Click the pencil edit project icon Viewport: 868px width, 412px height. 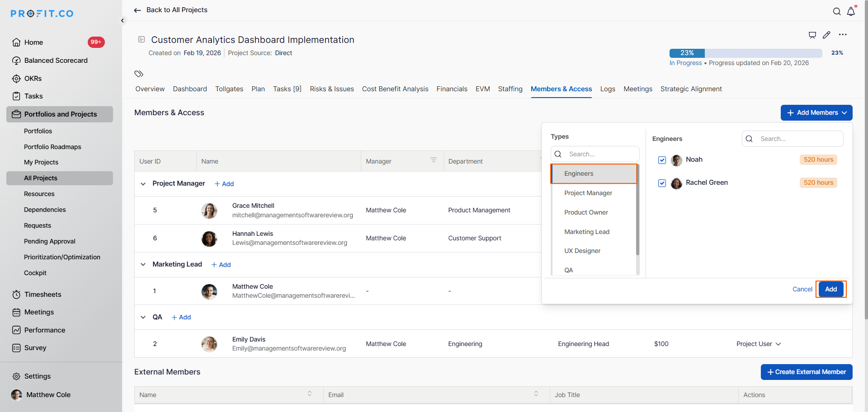[826, 35]
